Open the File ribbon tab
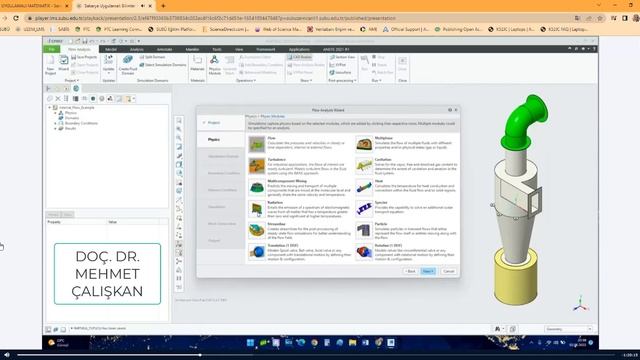 click(x=51, y=49)
